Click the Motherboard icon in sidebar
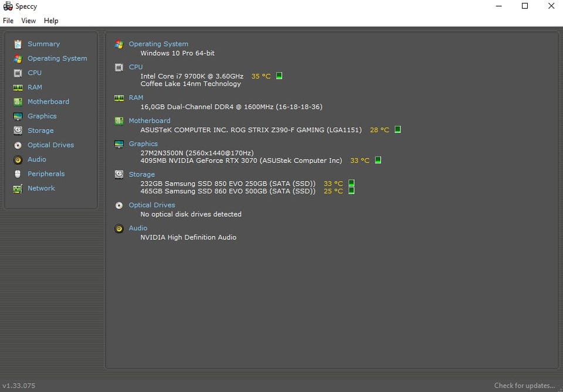The width and height of the screenshot is (563, 392). coord(18,102)
